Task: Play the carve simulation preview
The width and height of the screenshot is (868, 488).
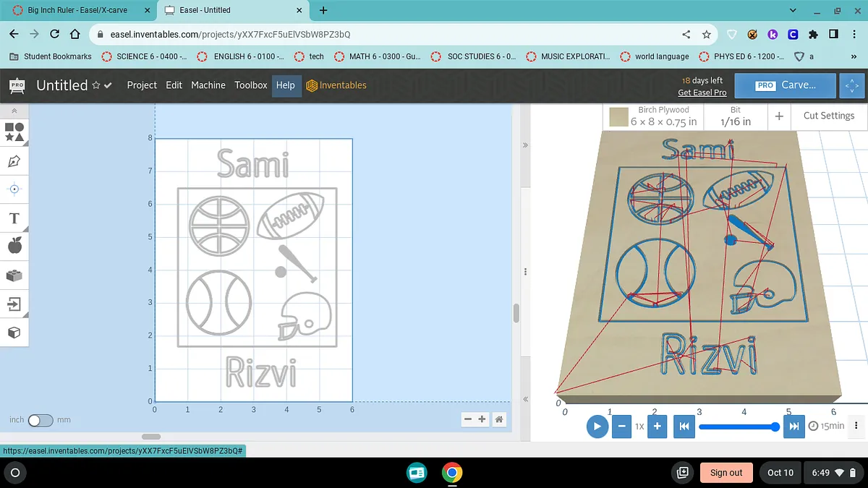Action: pos(597,426)
